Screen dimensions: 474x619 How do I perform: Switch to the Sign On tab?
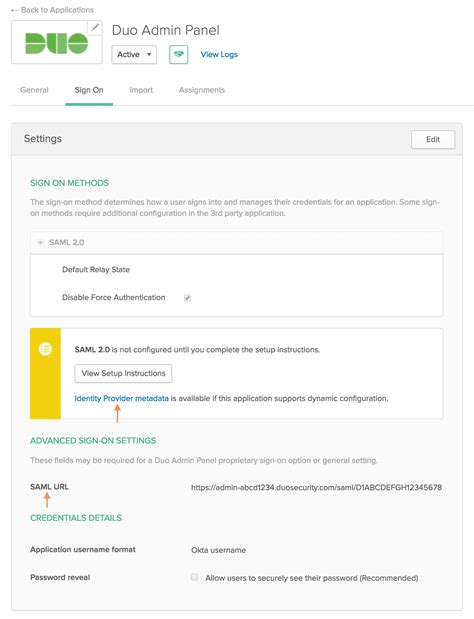(89, 90)
